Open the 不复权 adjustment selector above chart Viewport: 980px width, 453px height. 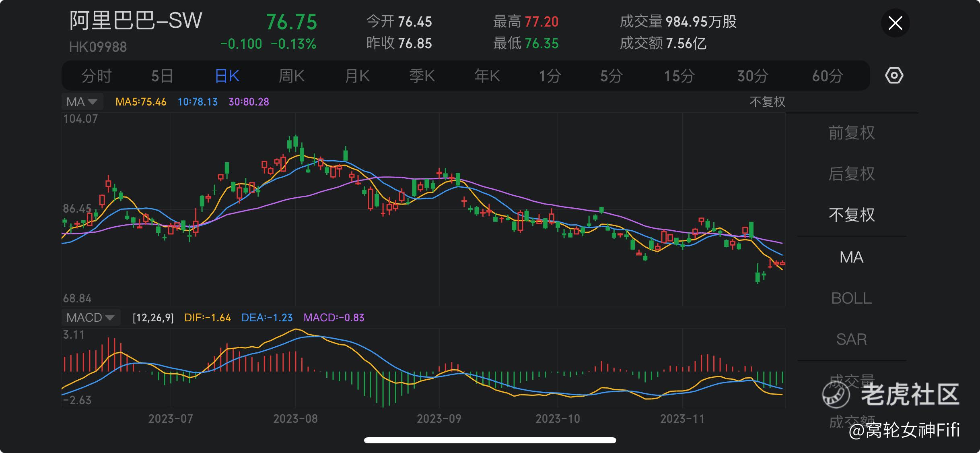click(x=767, y=101)
